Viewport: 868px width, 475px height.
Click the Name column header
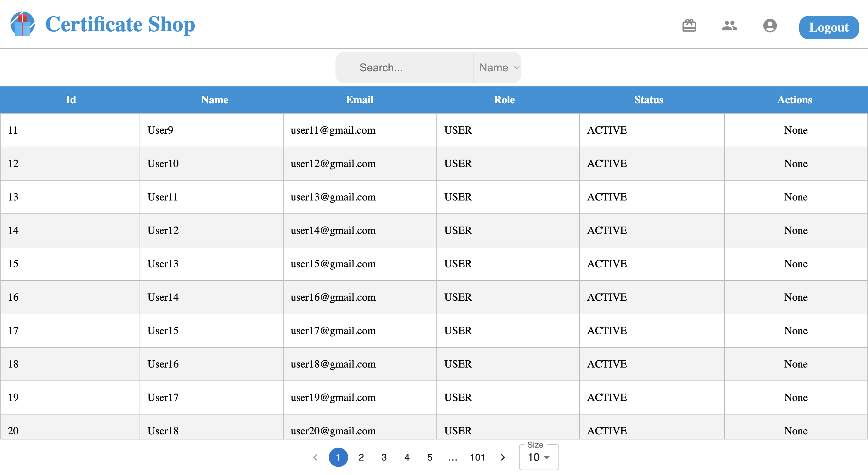point(214,100)
